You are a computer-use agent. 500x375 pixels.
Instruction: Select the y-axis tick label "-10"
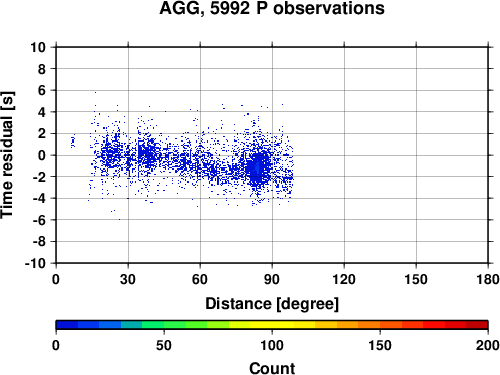pos(35,263)
